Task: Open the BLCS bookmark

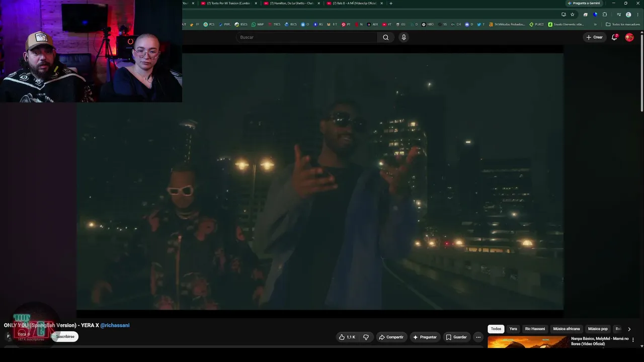Action: [x=291, y=24]
